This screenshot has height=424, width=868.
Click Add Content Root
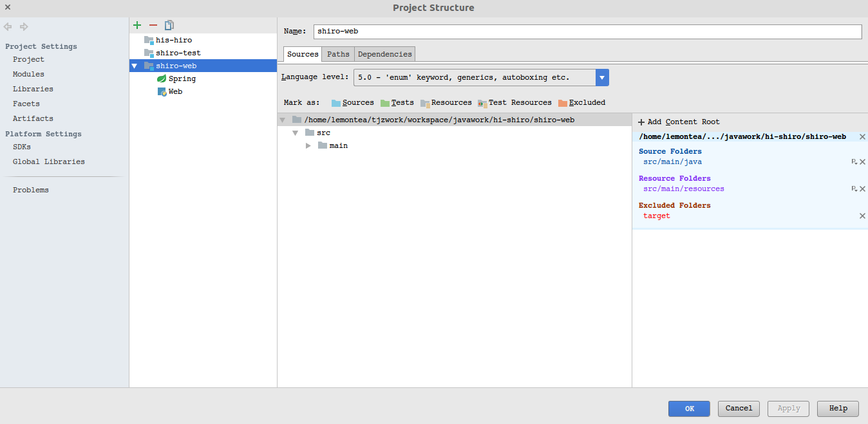tap(679, 122)
